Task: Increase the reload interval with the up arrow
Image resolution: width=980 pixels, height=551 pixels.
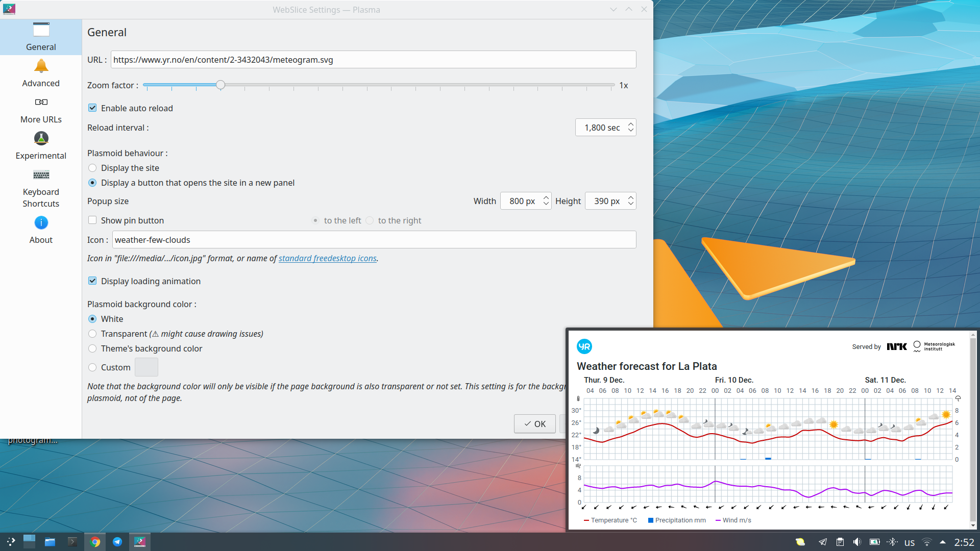Action: [631, 124]
